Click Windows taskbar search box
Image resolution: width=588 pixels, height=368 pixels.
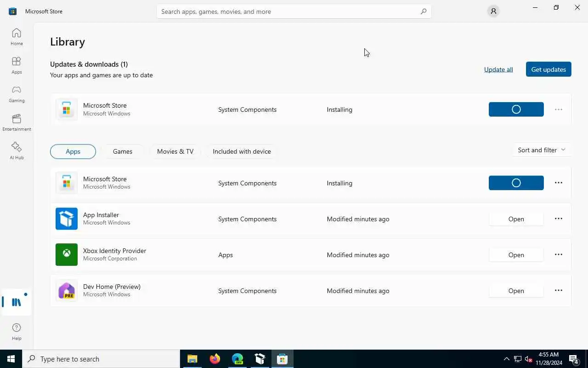(101, 359)
